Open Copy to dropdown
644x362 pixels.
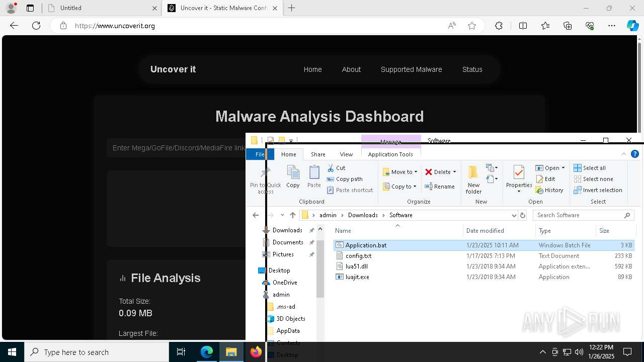(x=400, y=187)
